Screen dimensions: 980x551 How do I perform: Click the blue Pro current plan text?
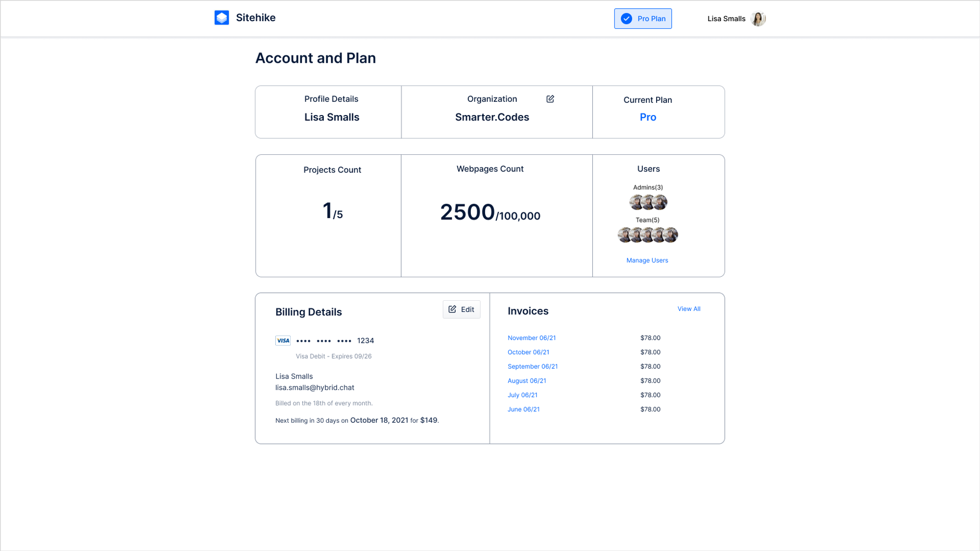click(x=648, y=117)
